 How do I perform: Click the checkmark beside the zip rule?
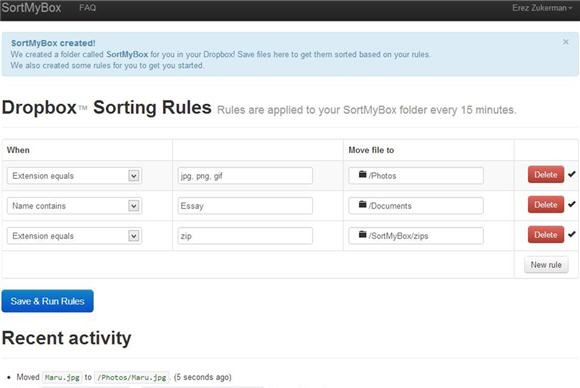(x=572, y=234)
